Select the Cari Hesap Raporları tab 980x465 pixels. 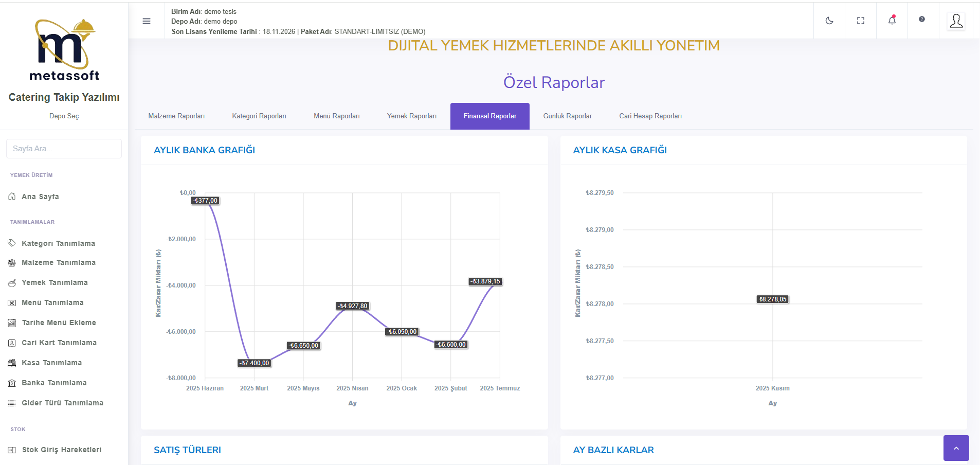(x=650, y=116)
